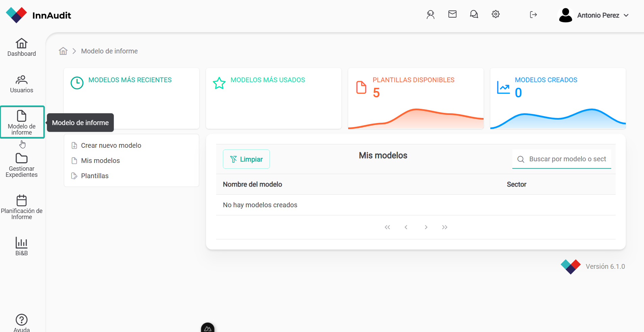644x332 pixels.
Task: Jump to last page of models table
Action: coord(444,227)
